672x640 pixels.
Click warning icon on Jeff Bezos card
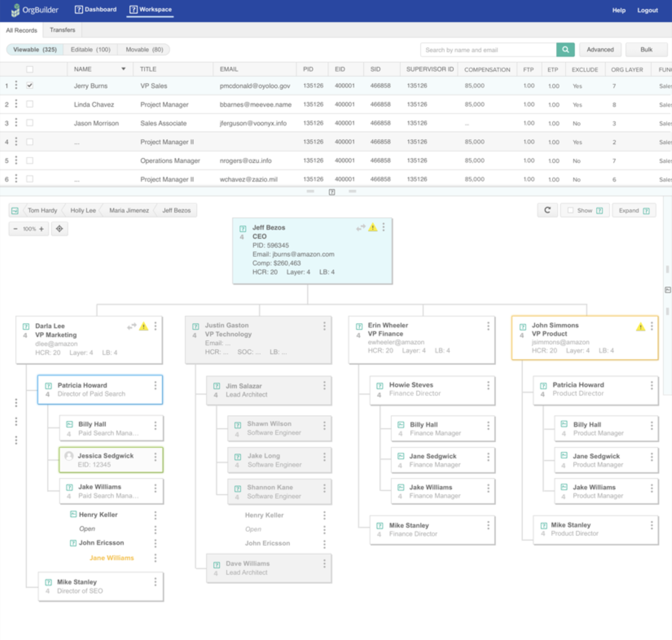coord(373,227)
